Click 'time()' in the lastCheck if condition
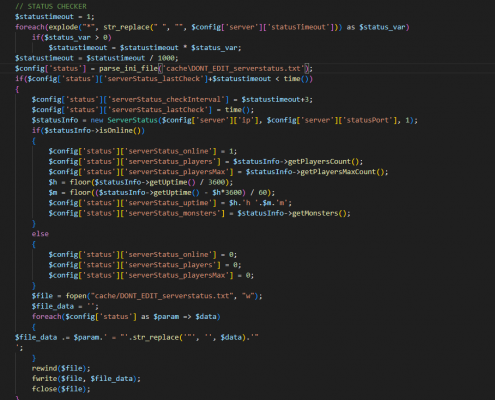Image resolution: width=495 pixels, height=400 pixels. click(x=296, y=79)
